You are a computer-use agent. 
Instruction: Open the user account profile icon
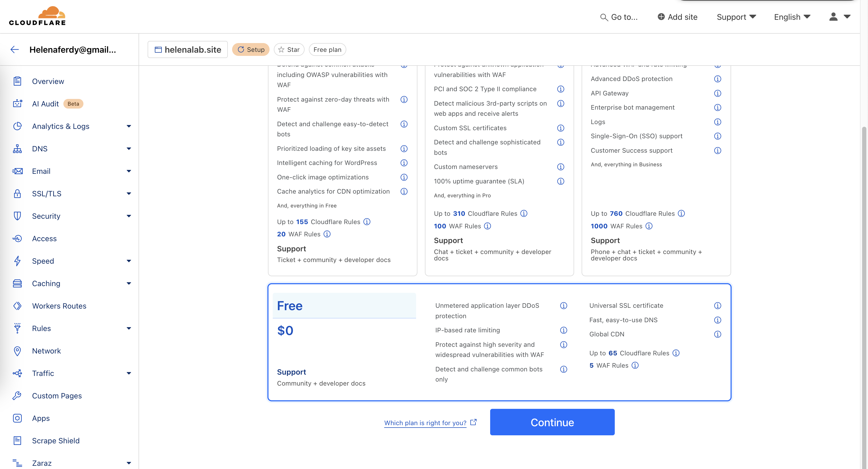tap(833, 17)
